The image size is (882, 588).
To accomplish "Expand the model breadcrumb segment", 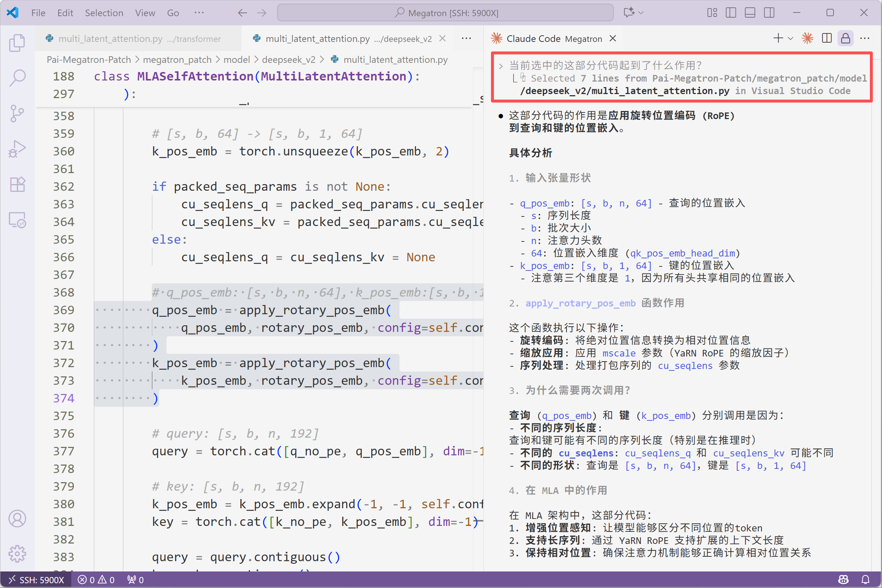I will click(237, 60).
